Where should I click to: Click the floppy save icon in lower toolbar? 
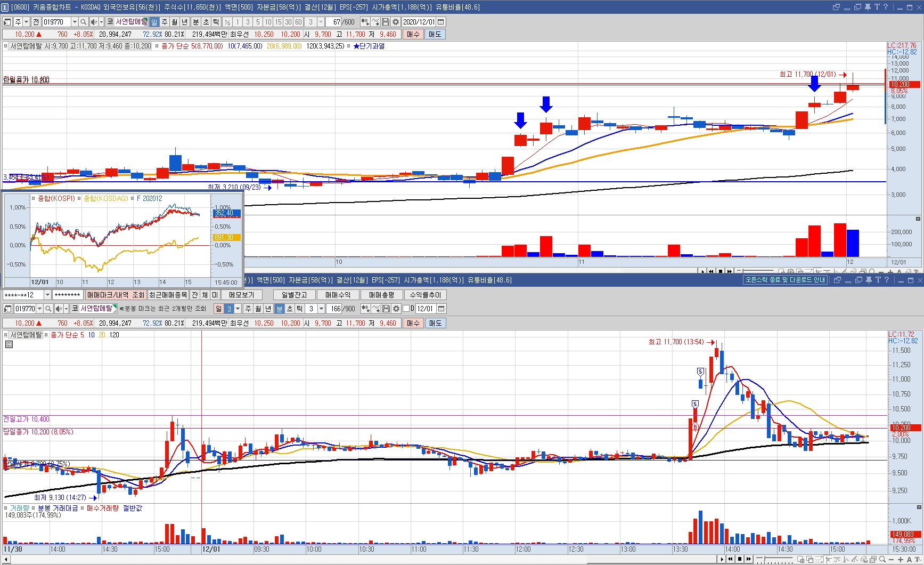(386, 309)
